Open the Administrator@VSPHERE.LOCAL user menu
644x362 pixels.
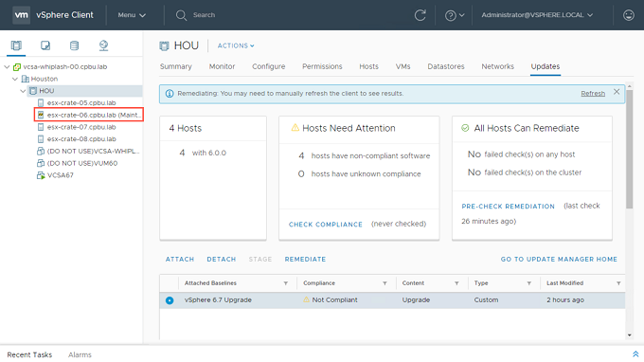[537, 15]
